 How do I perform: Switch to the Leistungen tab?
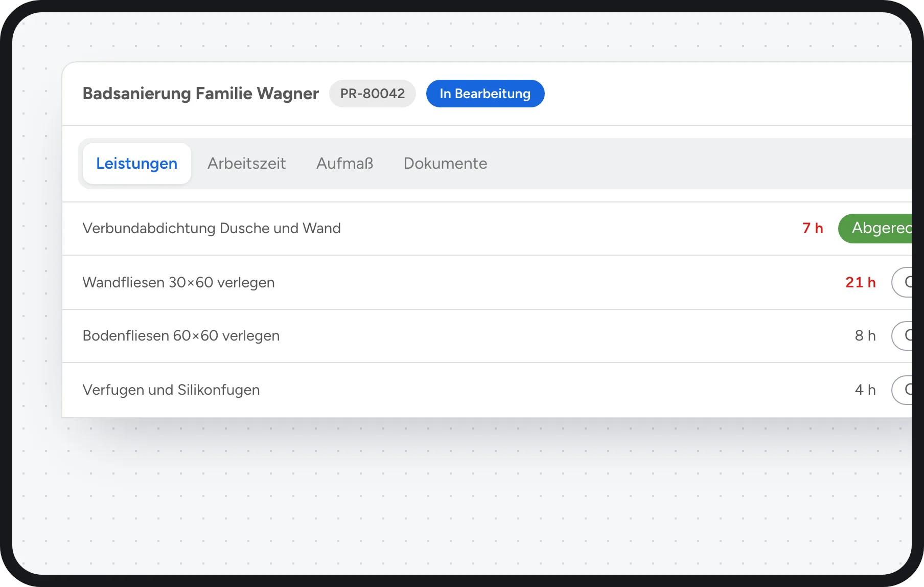click(x=136, y=164)
